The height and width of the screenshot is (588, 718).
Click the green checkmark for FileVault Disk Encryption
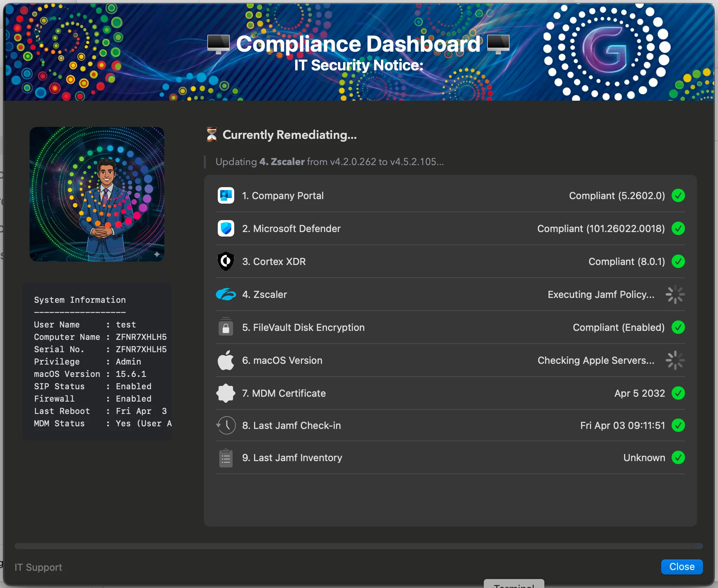coord(678,327)
